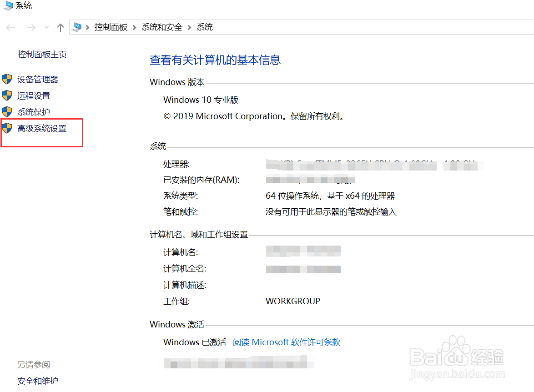This screenshot has height=392, width=534.
Task: Click the up arrow to go to parent folder
Action: pos(60,27)
